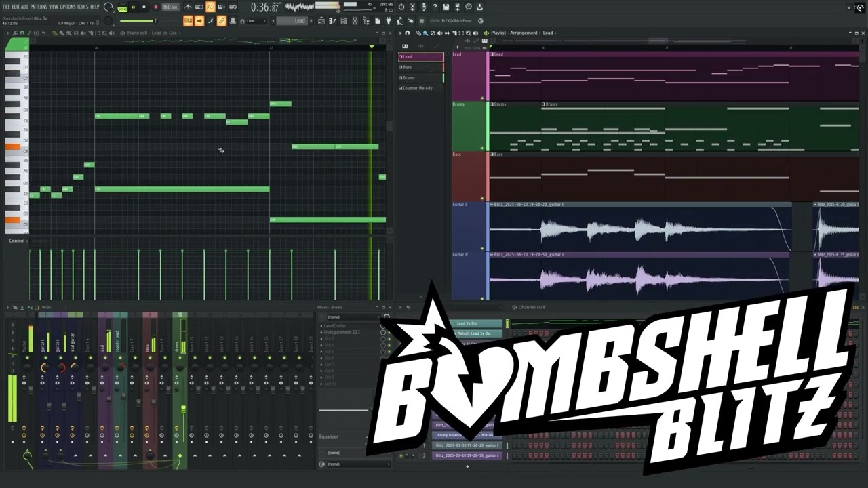Open the FILE menu
Image resolution: width=868 pixels, height=488 pixels.
[x=6, y=7]
